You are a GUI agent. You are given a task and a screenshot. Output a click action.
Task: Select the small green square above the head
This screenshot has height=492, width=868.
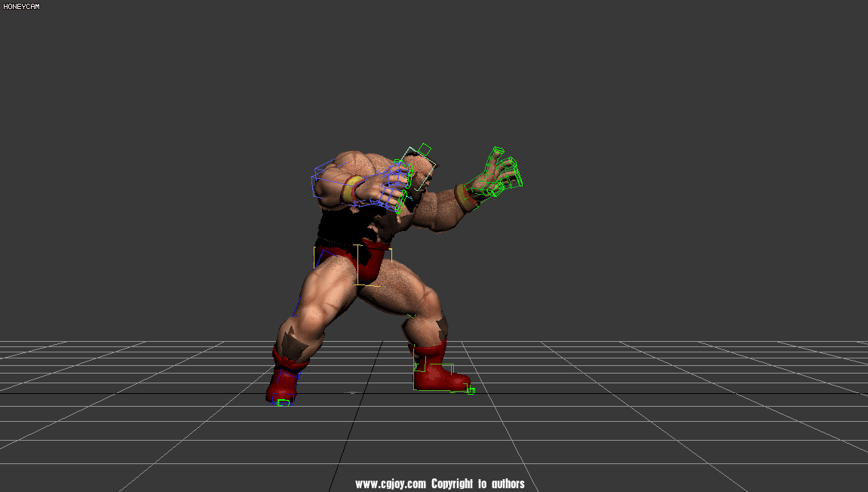pyautogui.click(x=425, y=149)
